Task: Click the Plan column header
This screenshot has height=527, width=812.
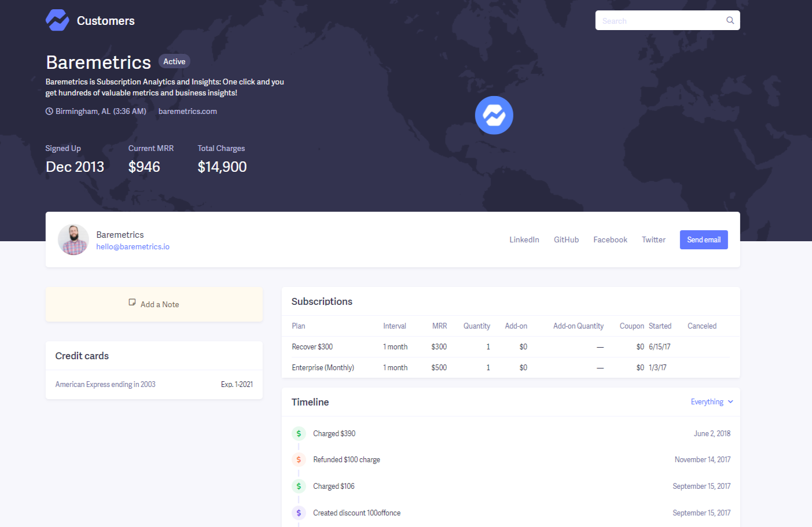Action: 298,326
